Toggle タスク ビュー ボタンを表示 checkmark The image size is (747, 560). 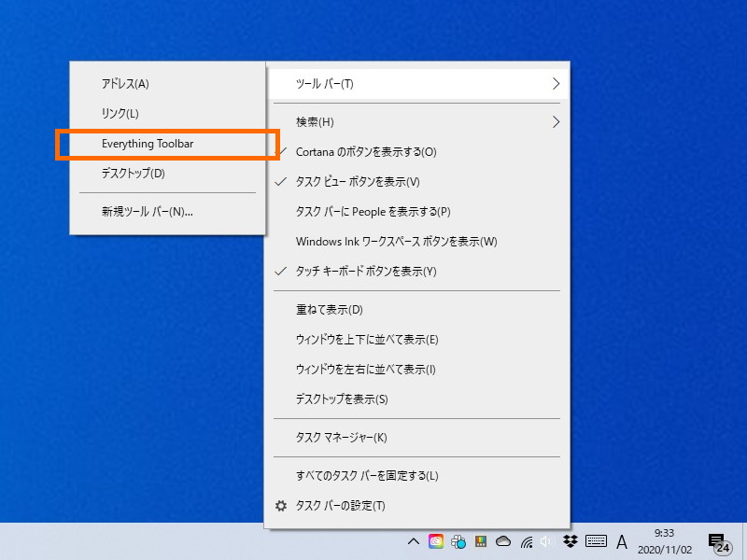355,182
